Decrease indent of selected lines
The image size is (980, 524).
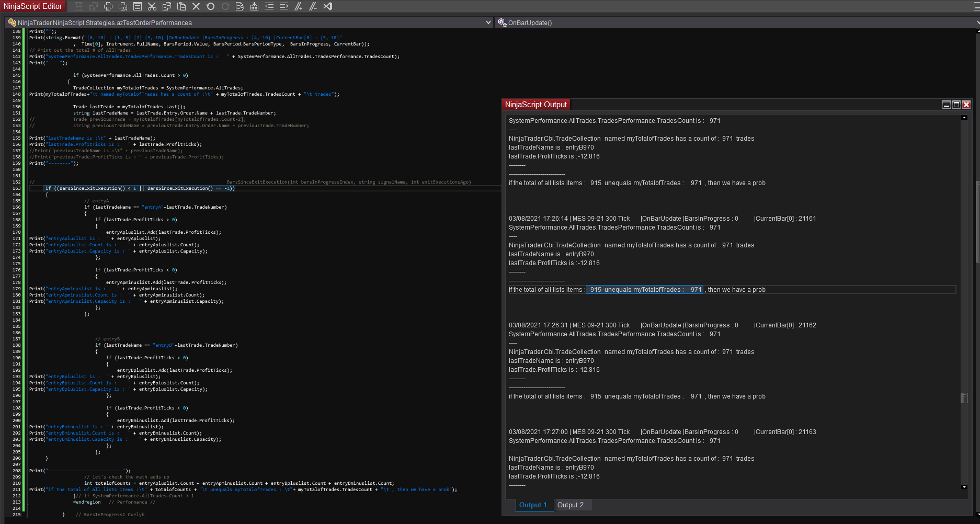coord(269,6)
